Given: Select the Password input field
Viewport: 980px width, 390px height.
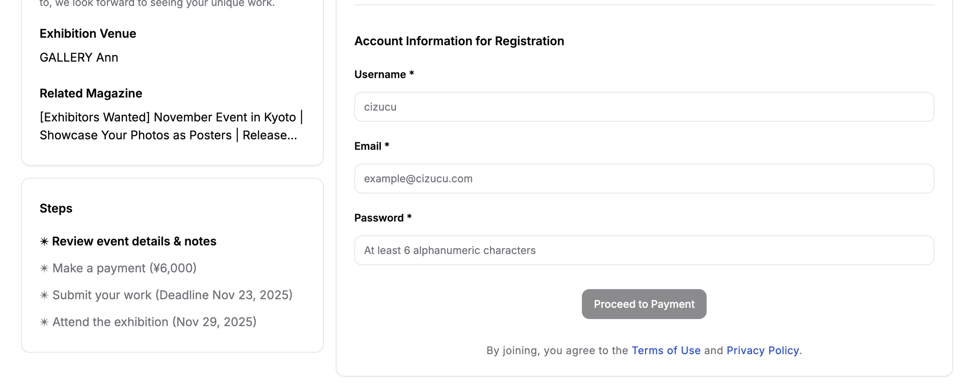Looking at the screenshot, I should point(644,250).
